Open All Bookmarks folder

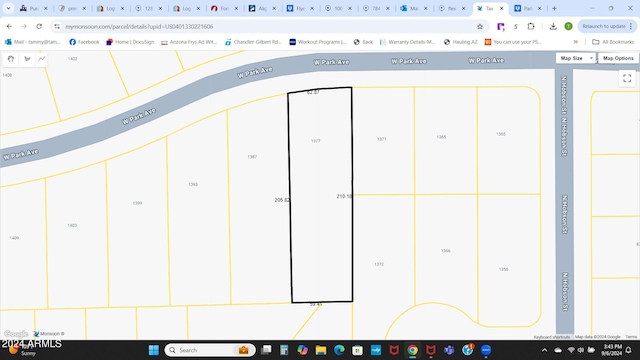click(613, 42)
